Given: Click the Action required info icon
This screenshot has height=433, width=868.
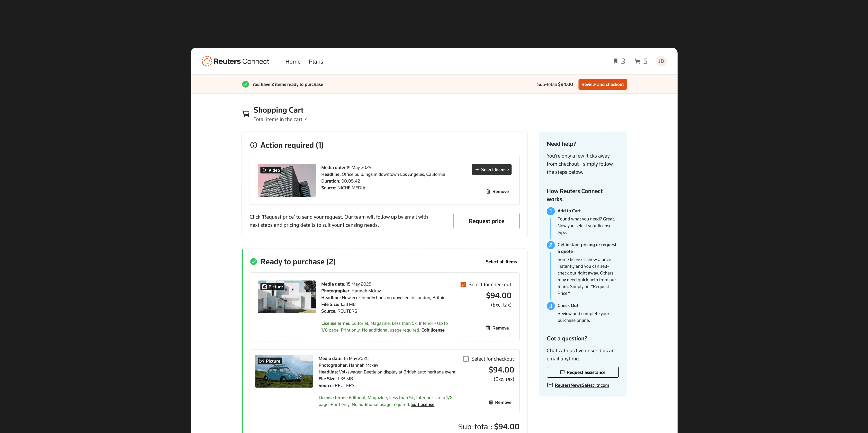Looking at the screenshot, I should [253, 145].
